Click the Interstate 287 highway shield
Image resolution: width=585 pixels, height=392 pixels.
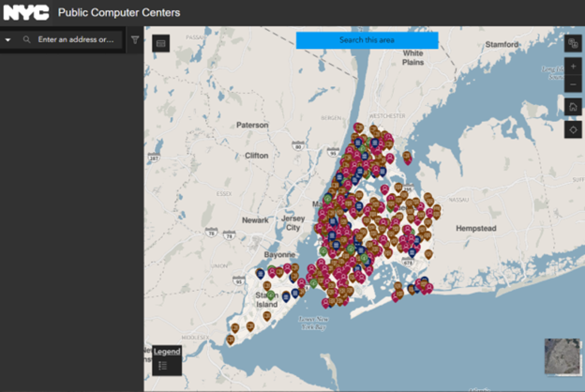[x=154, y=157]
